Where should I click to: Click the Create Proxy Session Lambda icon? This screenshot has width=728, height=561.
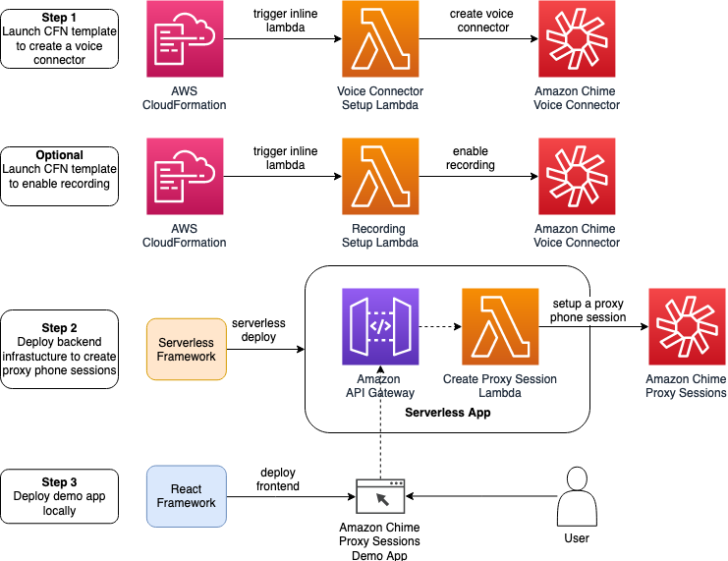[500, 326]
